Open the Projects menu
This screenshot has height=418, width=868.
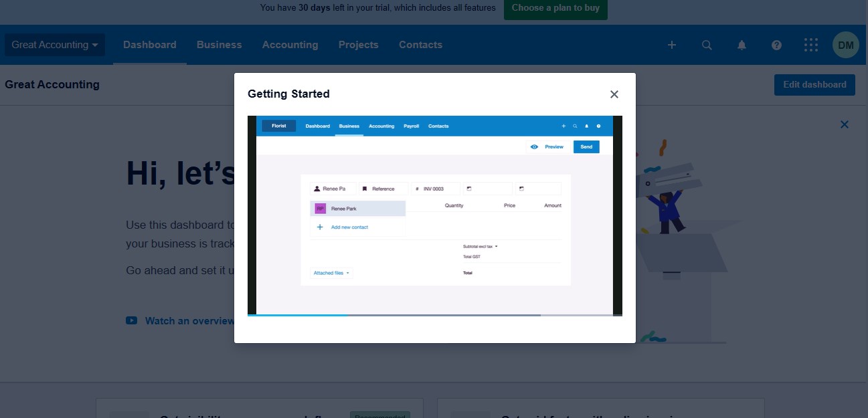click(x=359, y=45)
